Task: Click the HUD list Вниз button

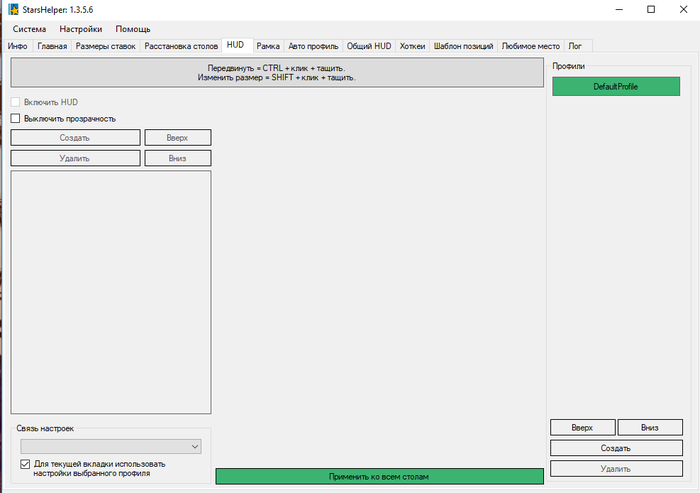Action: point(178,158)
